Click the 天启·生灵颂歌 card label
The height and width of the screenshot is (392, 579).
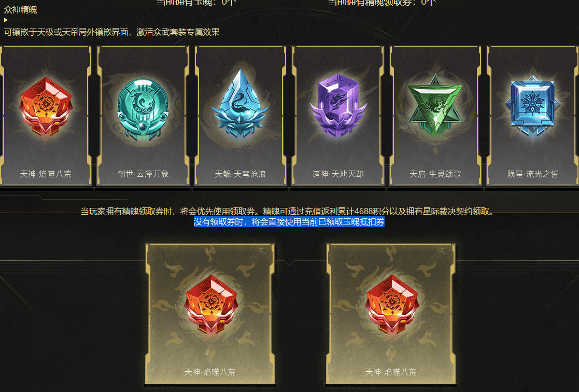coord(435,174)
